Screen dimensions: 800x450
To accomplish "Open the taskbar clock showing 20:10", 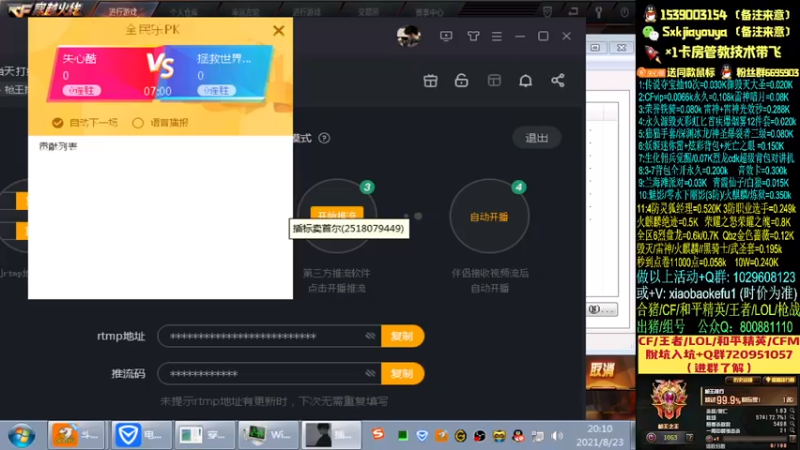I will [x=600, y=435].
